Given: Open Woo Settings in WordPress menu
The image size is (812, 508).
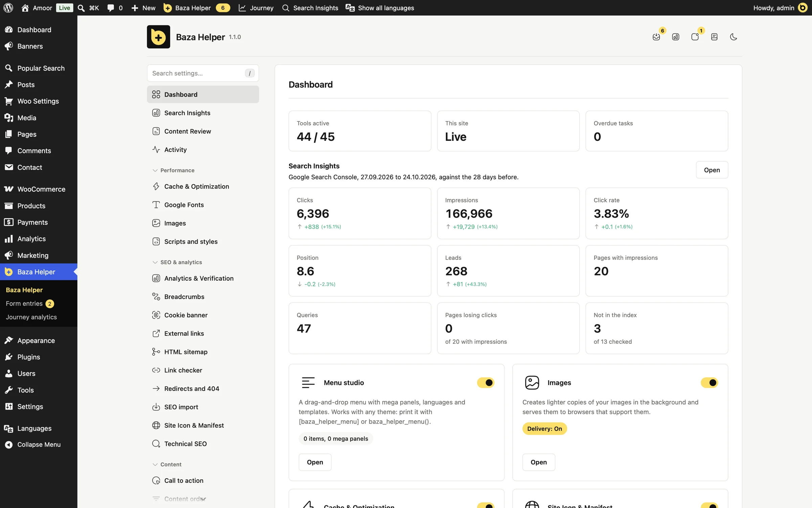Looking at the screenshot, I should pos(39,101).
